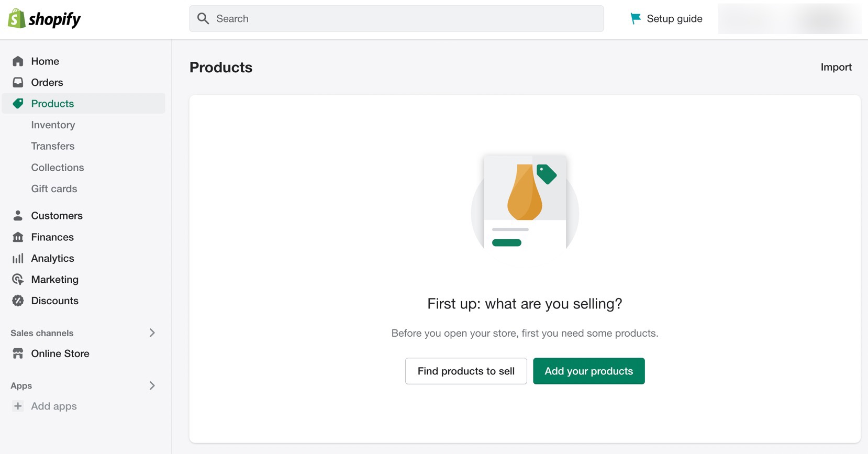
Task: Go to Collections in the sidebar
Action: click(x=57, y=168)
